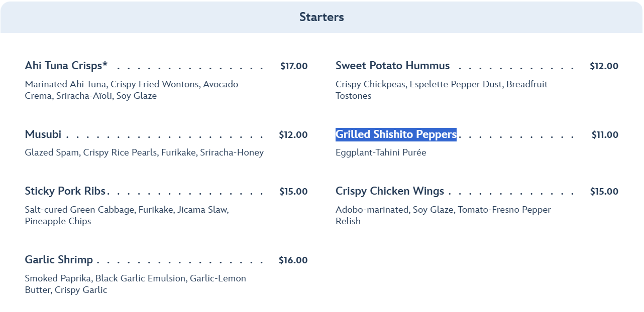Click the Sticky Pork Ribs $15.00 price

click(x=293, y=192)
